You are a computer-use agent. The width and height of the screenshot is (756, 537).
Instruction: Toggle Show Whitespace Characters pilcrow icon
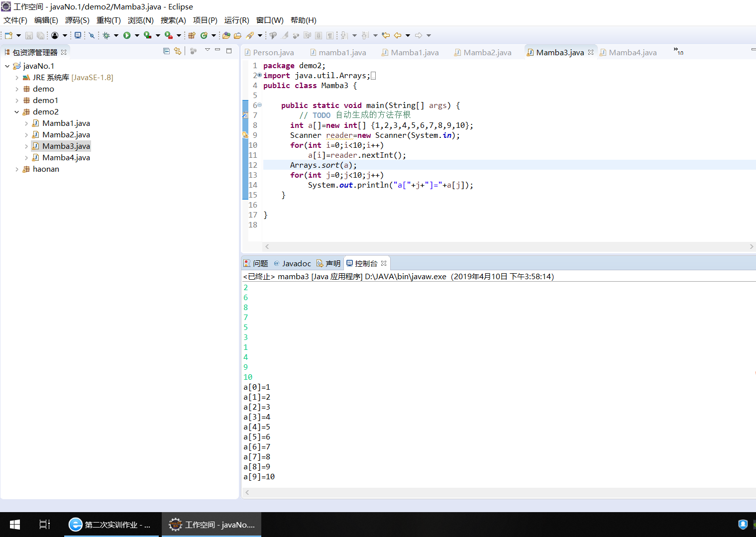coord(330,35)
